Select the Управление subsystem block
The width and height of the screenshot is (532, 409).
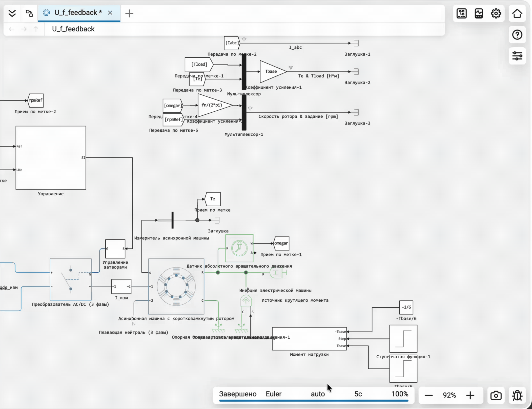point(51,158)
